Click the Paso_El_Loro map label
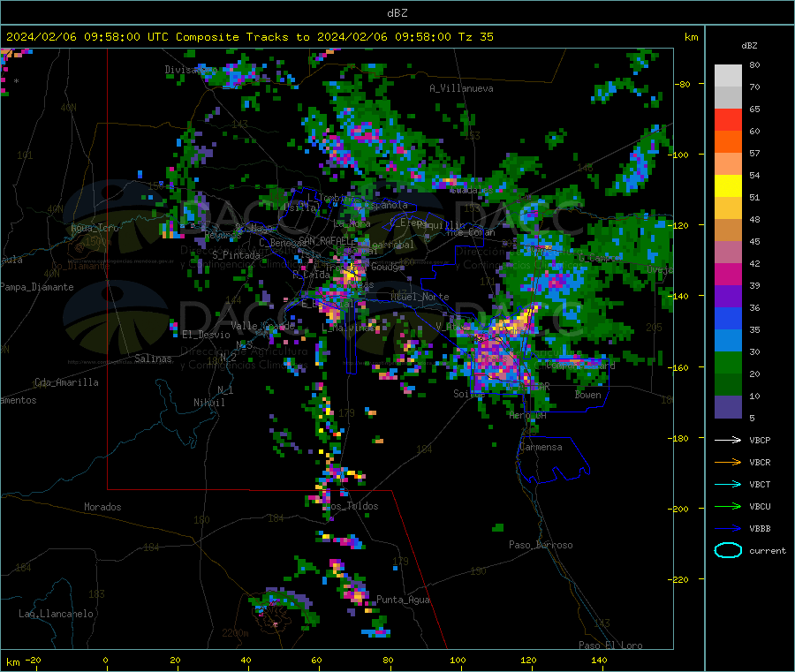This screenshot has width=795, height=672. (x=611, y=646)
